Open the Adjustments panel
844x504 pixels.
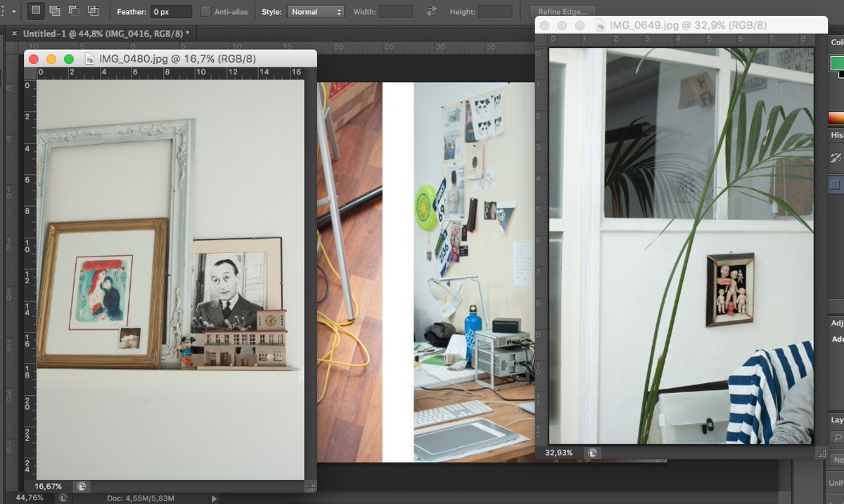[836, 322]
